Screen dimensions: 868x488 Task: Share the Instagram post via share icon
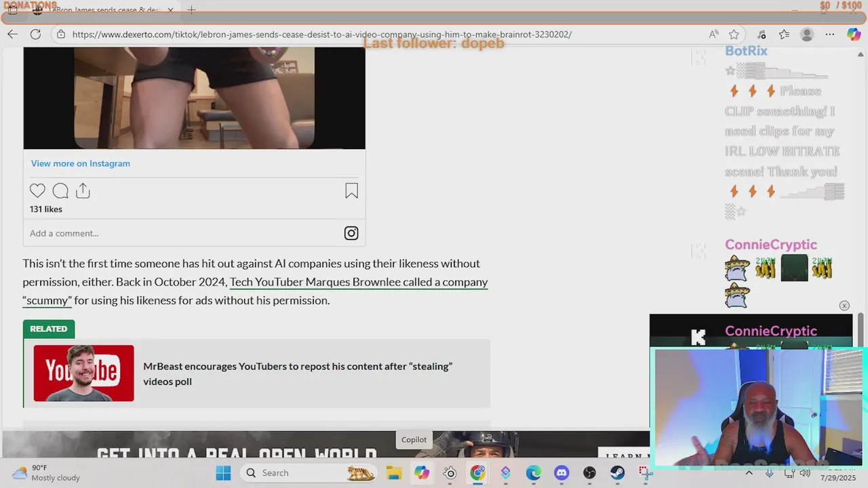tap(83, 191)
